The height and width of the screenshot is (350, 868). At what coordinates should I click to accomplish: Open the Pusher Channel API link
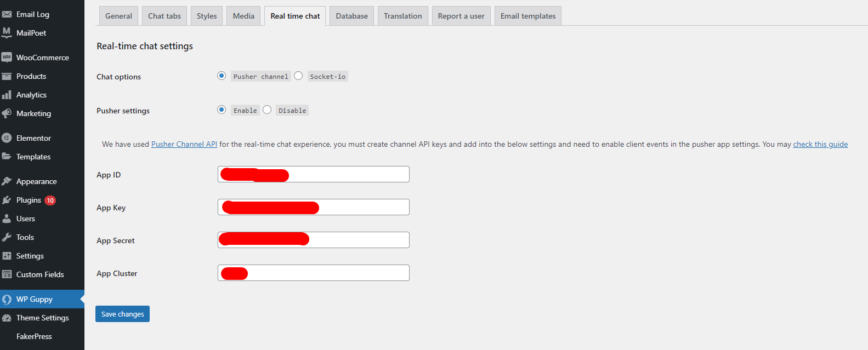click(x=184, y=145)
